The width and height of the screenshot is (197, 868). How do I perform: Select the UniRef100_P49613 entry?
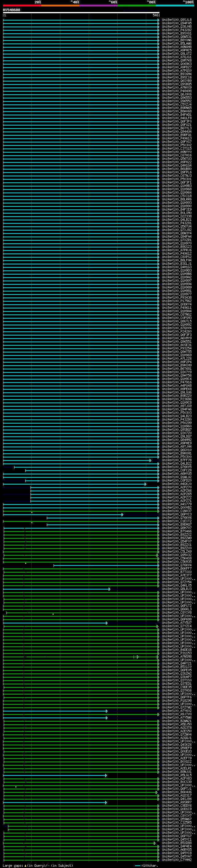176,138
